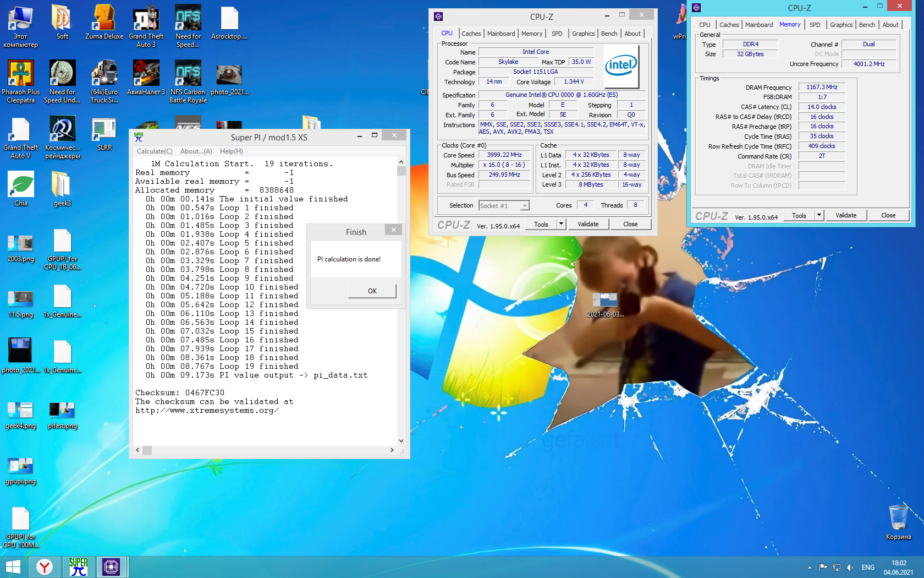The width and height of the screenshot is (924, 578).
Task: Switch to Memory tab in CPU-Z CPU window
Action: [x=532, y=34]
